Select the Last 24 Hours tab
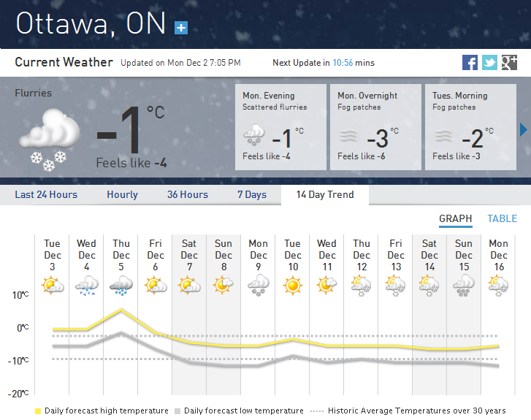 [46, 195]
